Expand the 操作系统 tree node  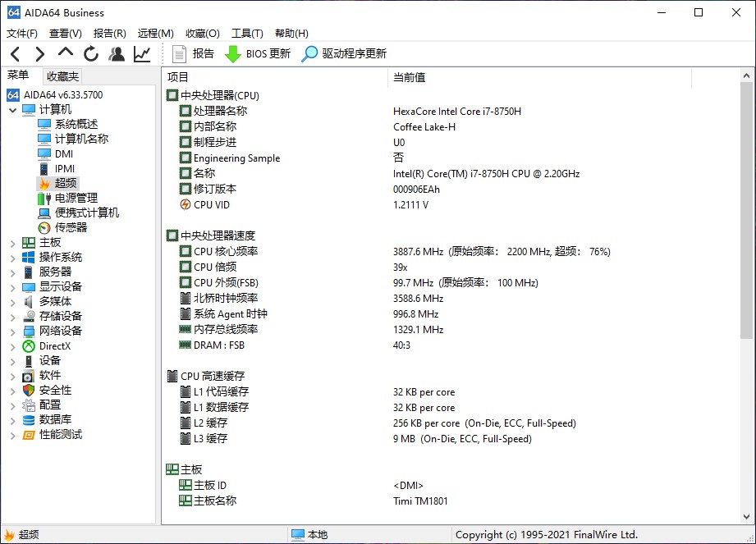pyautogui.click(x=12, y=258)
